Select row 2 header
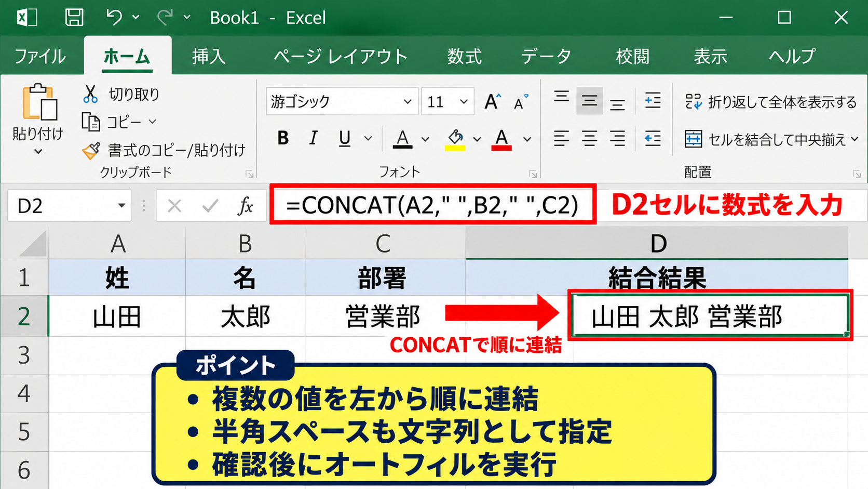Viewport: 868px width, 489px height. (x=24, y=316)
